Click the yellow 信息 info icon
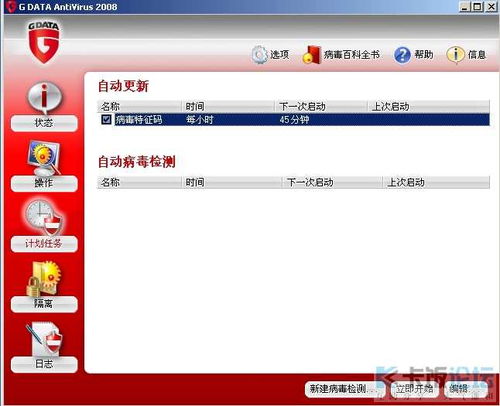Viewport: 500px width, 406px height. click(455, 55)
